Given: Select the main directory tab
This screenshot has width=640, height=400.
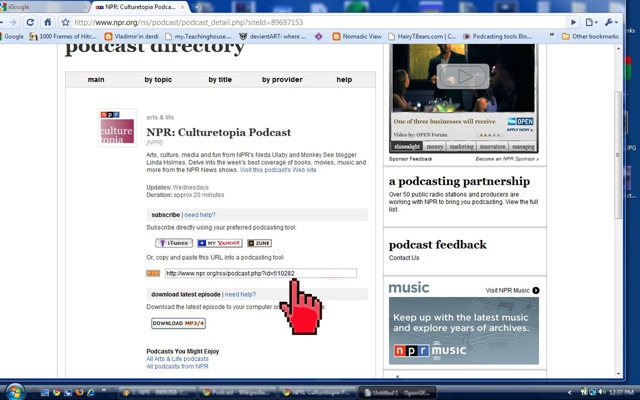Looking at the screenshot, I should [96, 80].
